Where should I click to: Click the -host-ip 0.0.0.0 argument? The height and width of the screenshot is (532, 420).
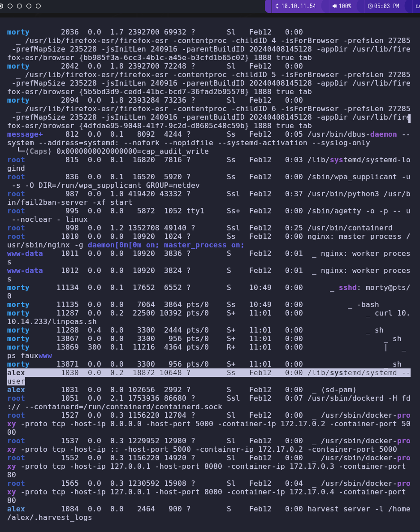[105, 424]
